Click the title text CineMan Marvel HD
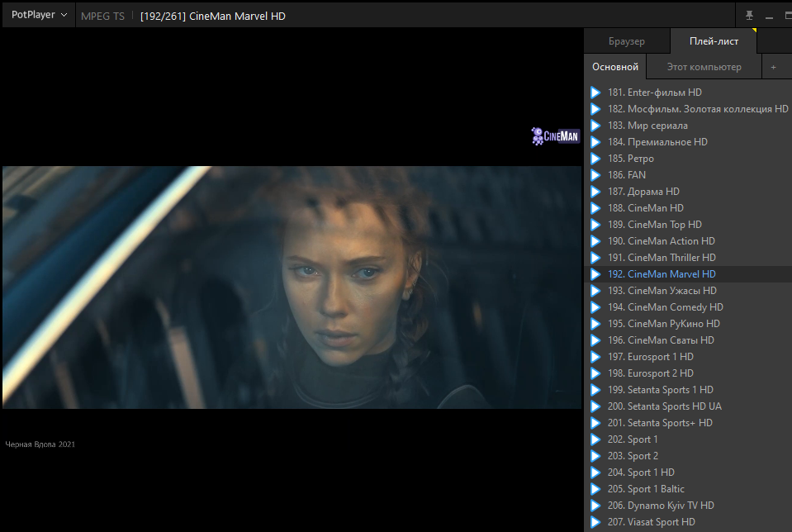Viewport: 792px width, 532px height. tap(237, 17)
